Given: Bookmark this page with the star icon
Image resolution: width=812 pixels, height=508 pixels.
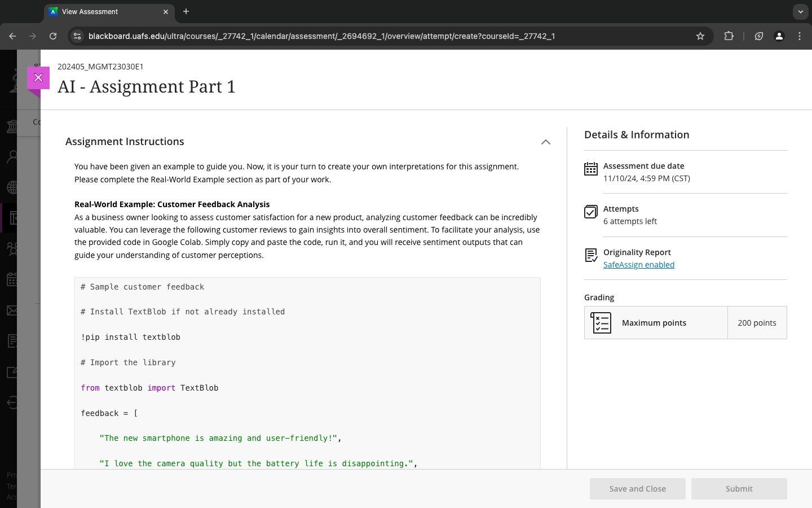Looking at the screenshot, I should (700, 36).
